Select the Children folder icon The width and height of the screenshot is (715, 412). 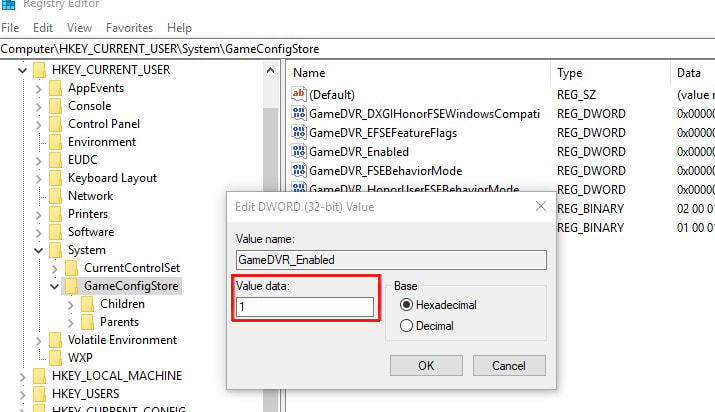point(87,304)
